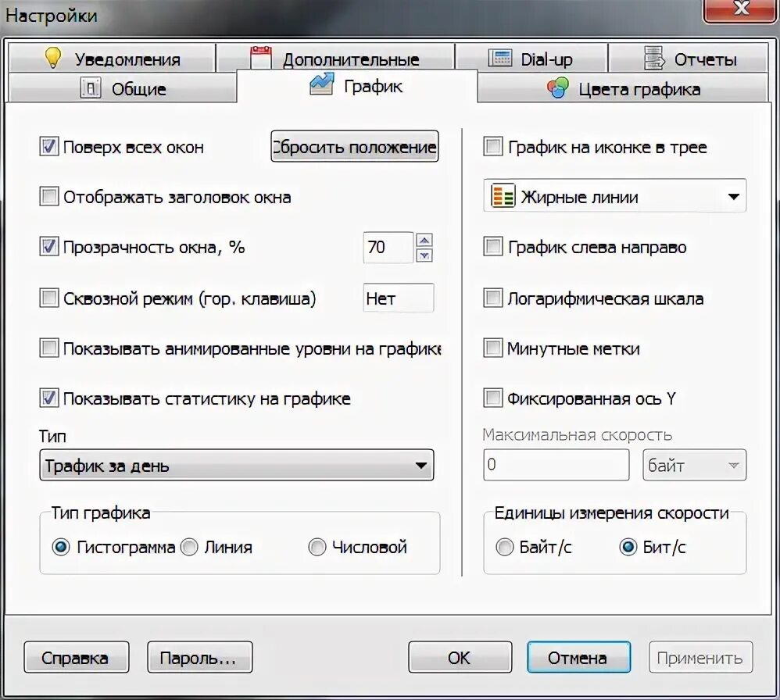The width and height of the screenshot is (780, 700).
Task: Click the График chart icon
Action: (321, 84)
